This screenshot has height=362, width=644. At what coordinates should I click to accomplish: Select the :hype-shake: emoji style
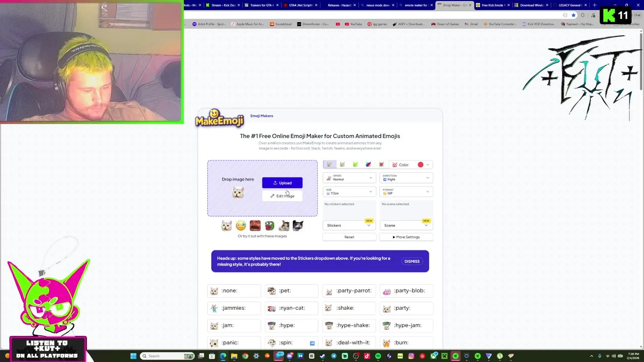coord(349,325)
